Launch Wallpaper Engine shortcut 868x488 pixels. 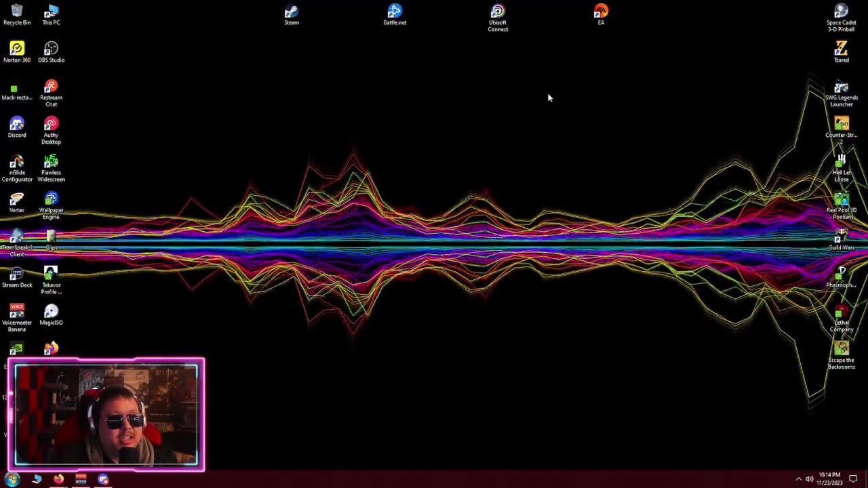[51, 205]
